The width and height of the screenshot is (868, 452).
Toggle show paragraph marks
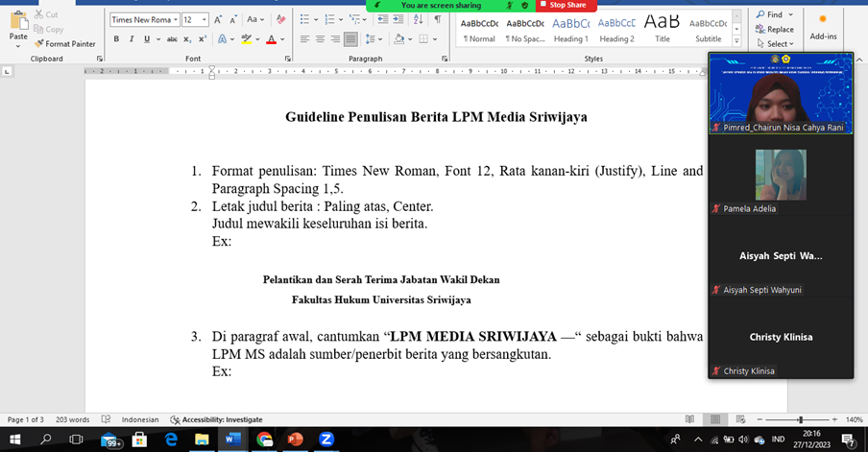coord(437,19)
